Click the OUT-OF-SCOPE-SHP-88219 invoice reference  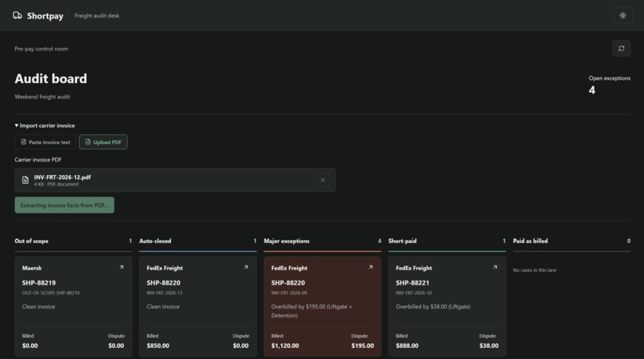pos(51,293)
